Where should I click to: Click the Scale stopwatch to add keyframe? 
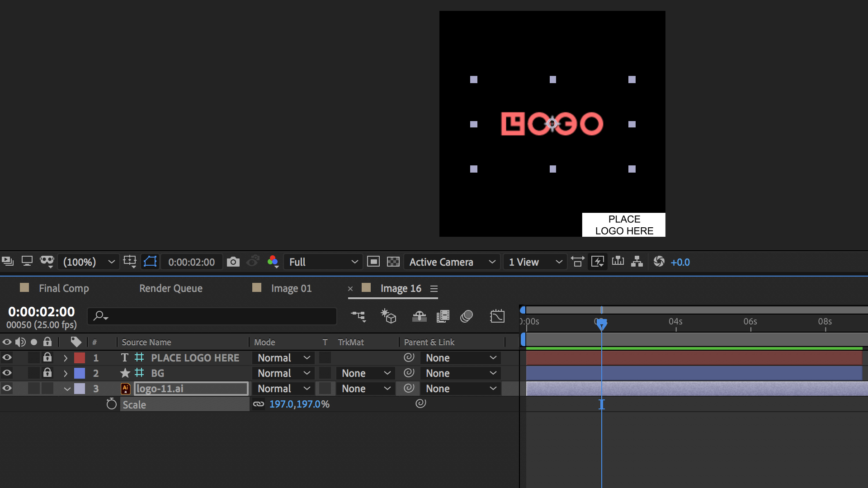coord(111,404)
